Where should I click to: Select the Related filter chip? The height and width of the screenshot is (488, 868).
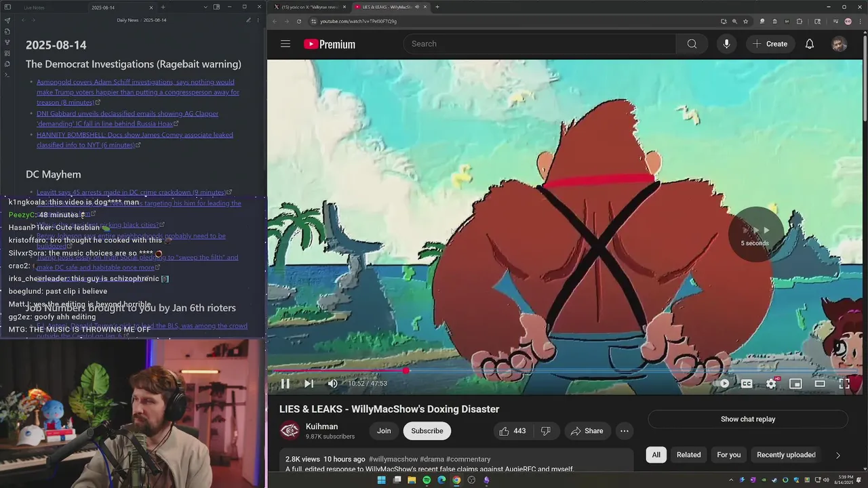click(688, 455)
